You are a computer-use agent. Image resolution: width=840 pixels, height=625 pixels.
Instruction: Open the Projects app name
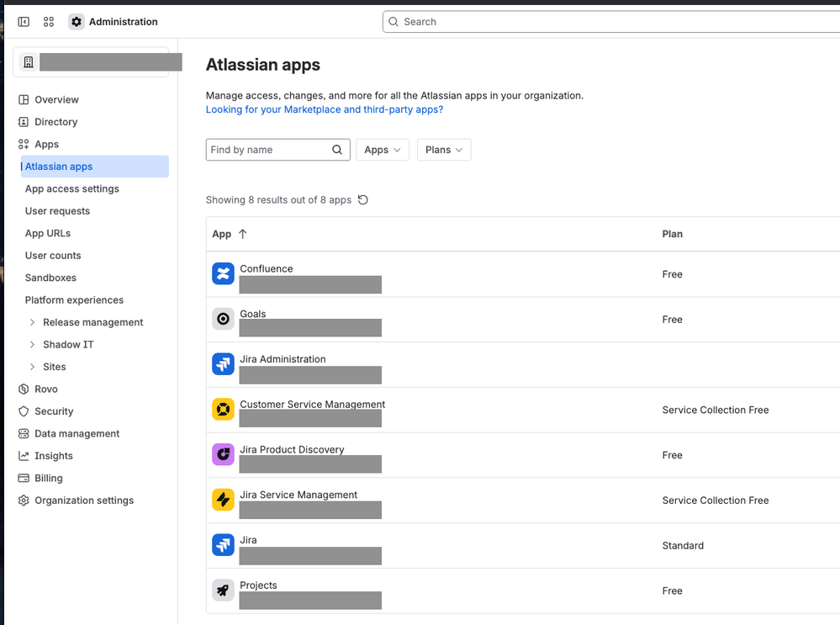click(258, 585)
